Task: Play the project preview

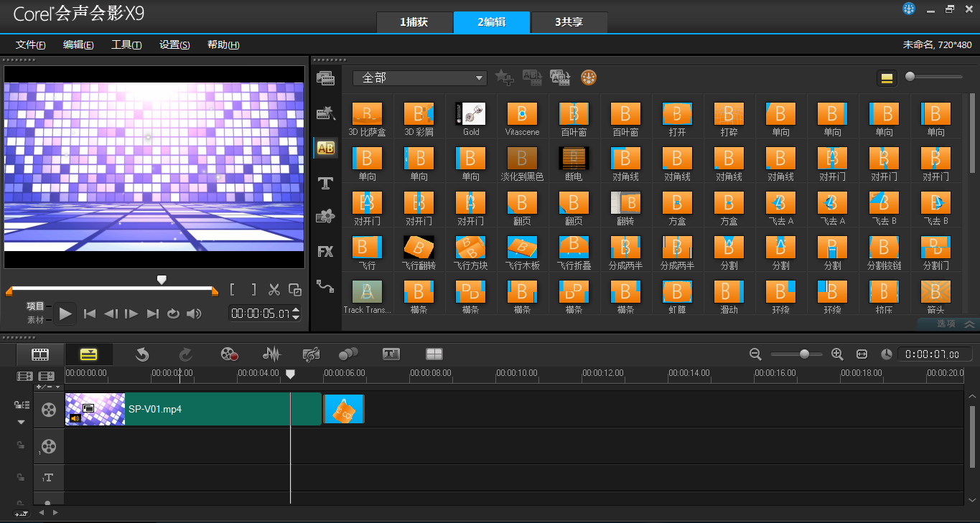Action: point(65,314)
